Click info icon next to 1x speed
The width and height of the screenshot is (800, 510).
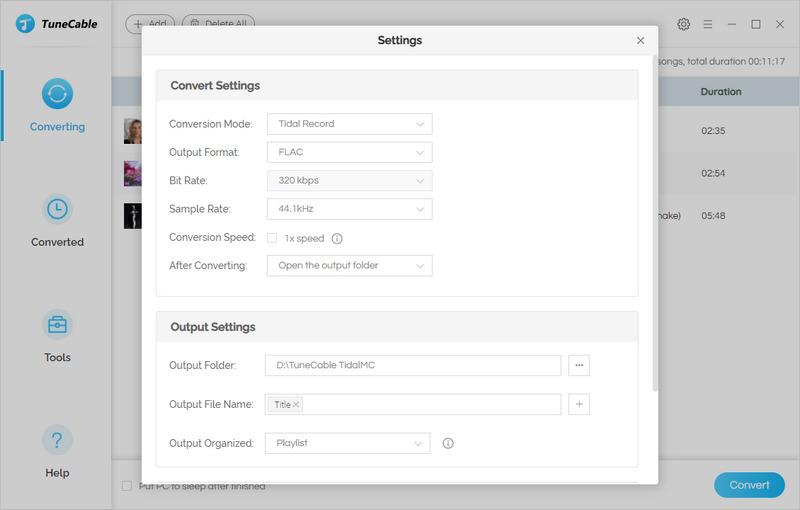tap(337, 238)
